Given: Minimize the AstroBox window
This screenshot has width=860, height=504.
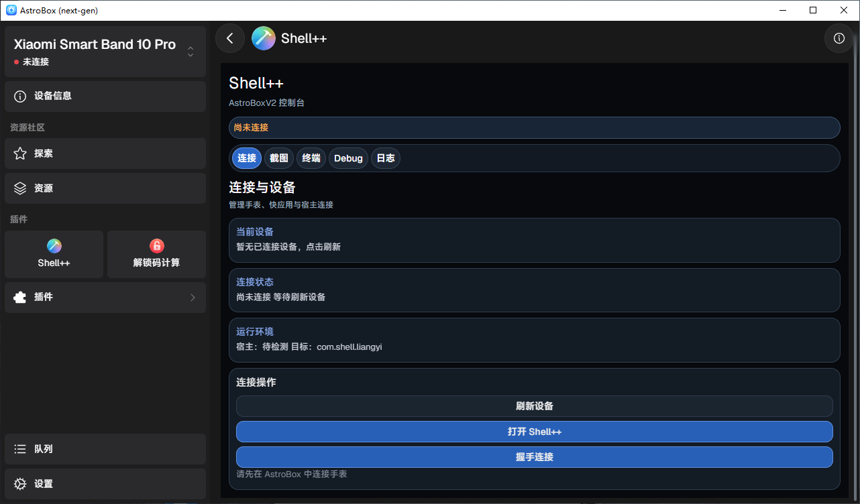Looking at the screenshot, I should (782, 10).
